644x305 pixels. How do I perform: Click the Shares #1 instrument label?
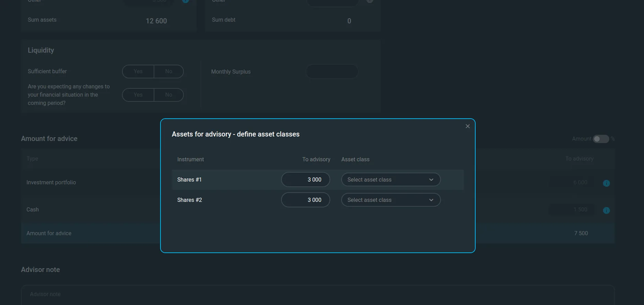coord(189,179)
